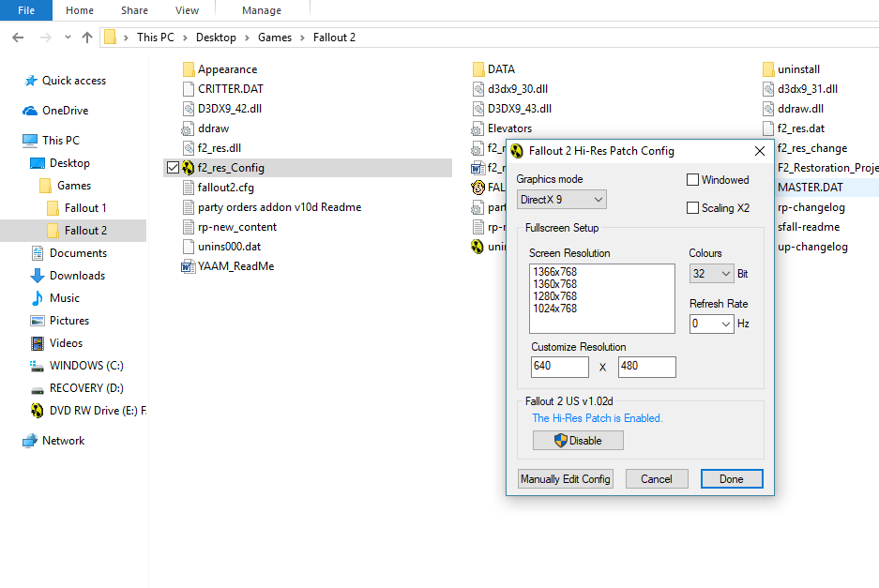Select the uninstall folder icon

[768, 69]
